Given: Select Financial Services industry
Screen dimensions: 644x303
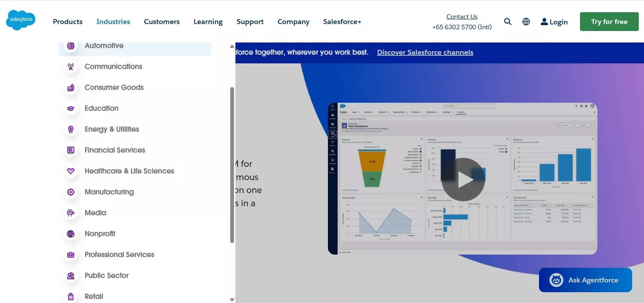Looking at the screenshot, I should pos(115,150).
